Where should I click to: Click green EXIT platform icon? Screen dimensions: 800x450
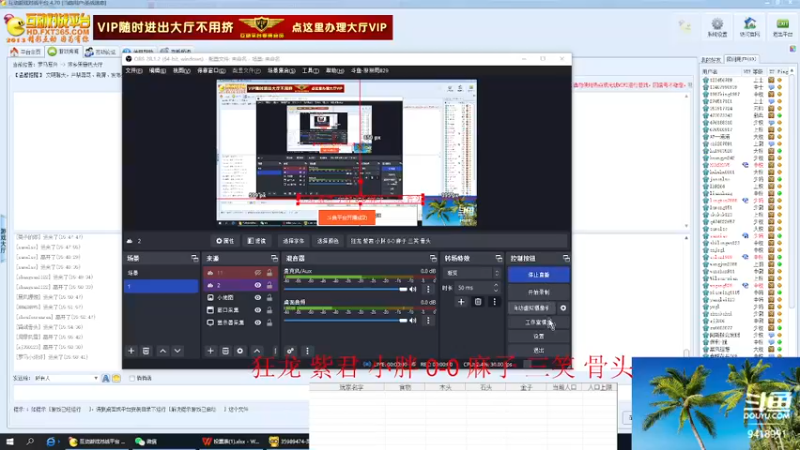(x=782, y=27)
